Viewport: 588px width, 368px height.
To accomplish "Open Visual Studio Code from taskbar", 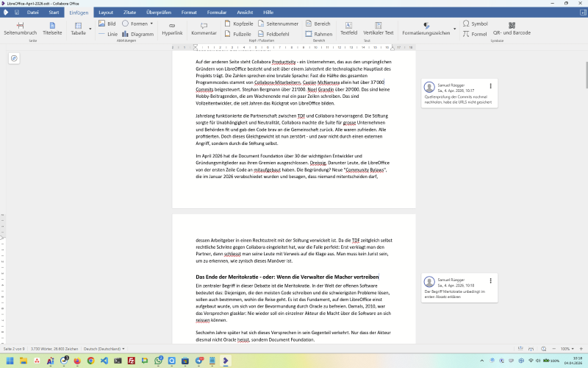I will coord(104,361).
